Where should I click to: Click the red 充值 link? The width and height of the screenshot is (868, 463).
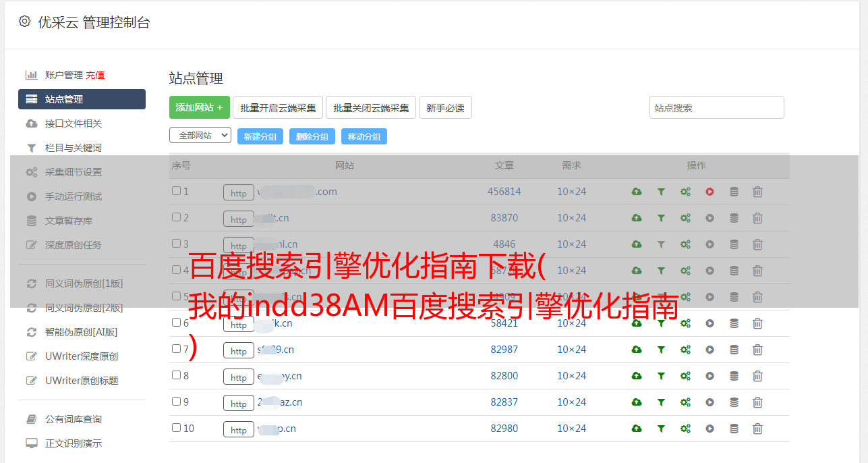pyautogui.click(x=95, y=75)
